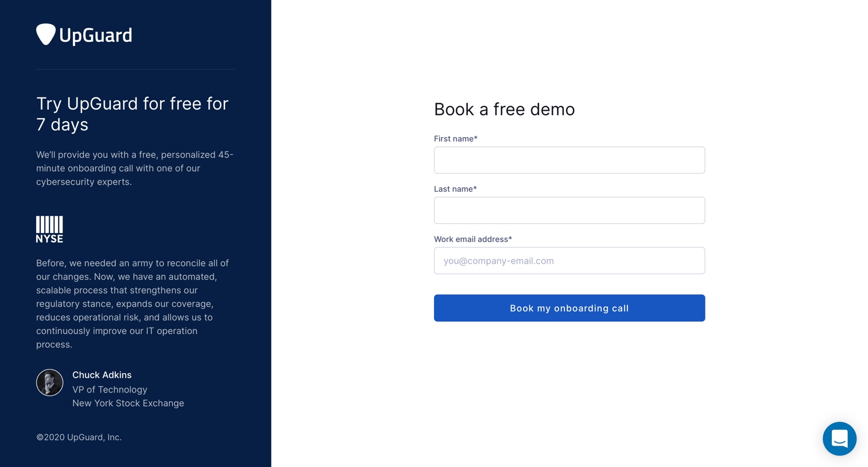Viewport: 868px width, 467px height.
Task: Focus the Last name input field
Action: click(569, 211)
